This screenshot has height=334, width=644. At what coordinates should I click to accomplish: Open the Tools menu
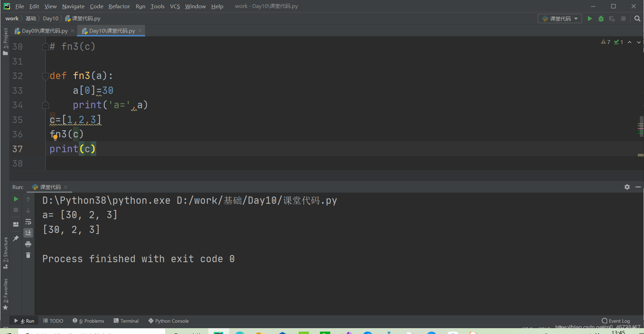click(x=157, y=6)
